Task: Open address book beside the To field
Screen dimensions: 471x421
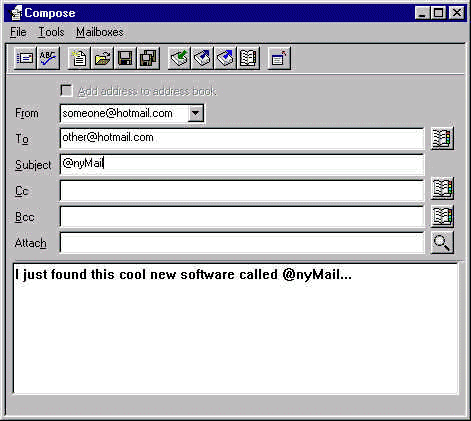Action: [442, 138]
